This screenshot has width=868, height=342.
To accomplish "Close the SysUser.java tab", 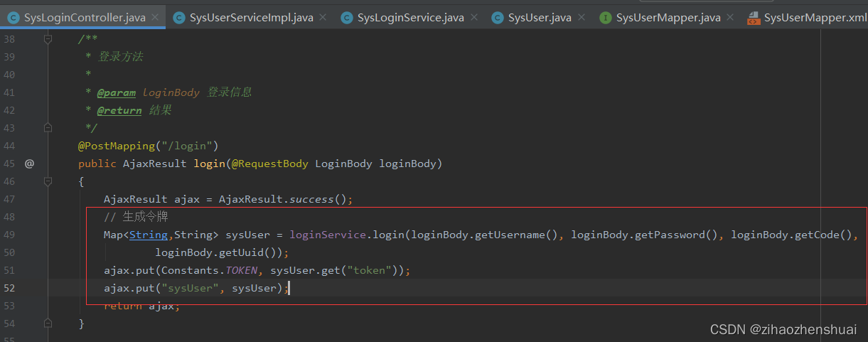I will click(x=582, y=18).
